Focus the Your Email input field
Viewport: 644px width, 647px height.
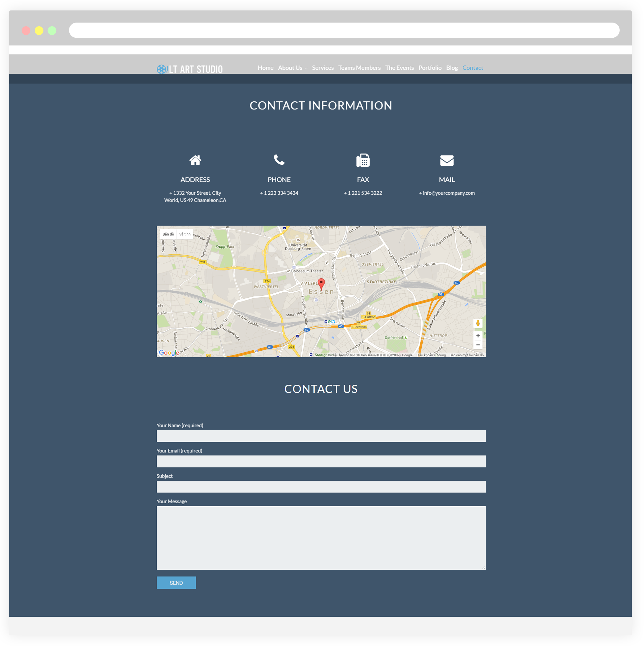click(x=321, y=461)
